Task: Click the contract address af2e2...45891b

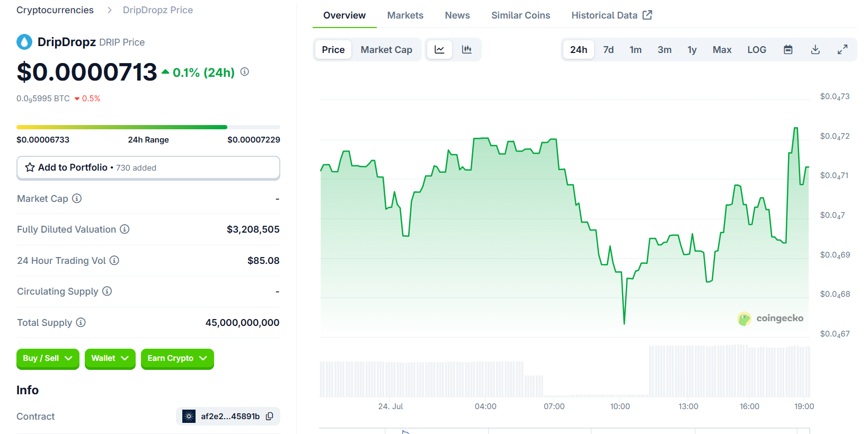Action: point(230,416)
